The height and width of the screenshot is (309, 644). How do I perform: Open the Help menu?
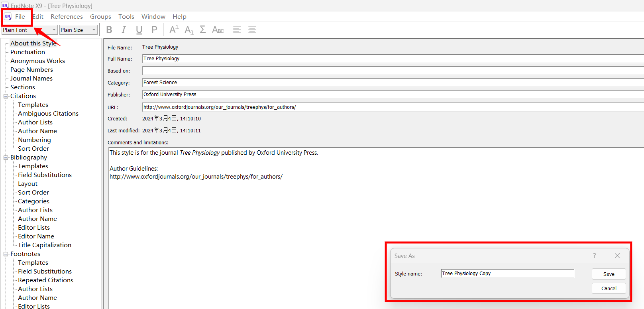click(x=179, y=16)
